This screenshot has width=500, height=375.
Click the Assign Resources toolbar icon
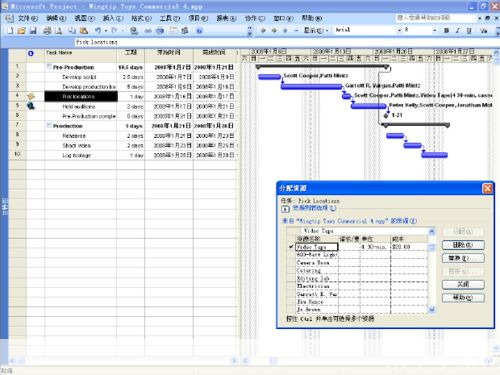[185, 31]
